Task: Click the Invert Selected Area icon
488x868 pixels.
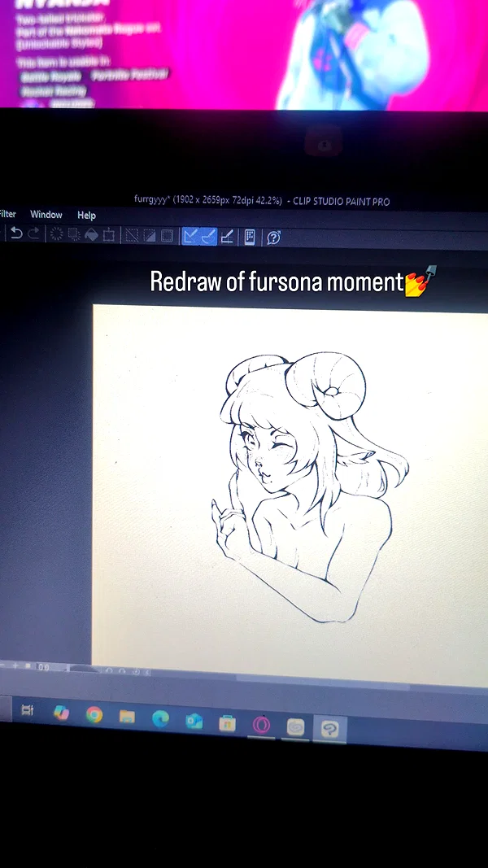Action: pyautogui.click(x=150, y=237)
